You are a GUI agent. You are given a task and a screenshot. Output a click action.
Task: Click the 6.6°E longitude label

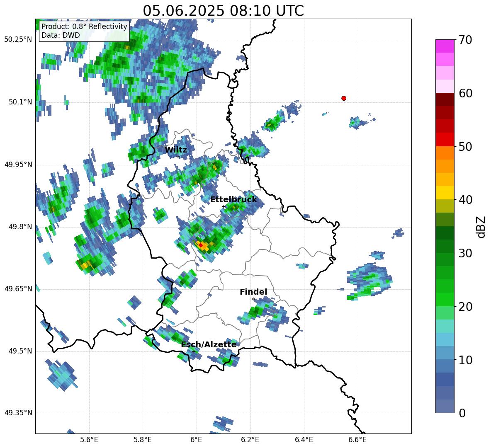point(357,440)
